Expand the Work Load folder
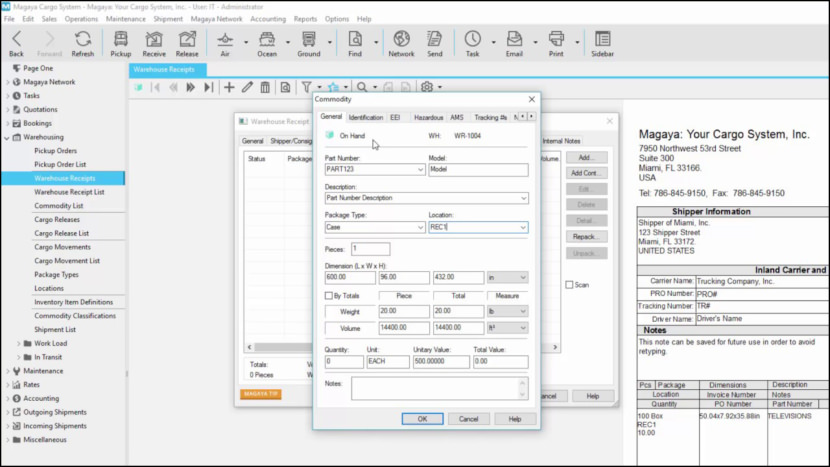 [x=19, y=344]
